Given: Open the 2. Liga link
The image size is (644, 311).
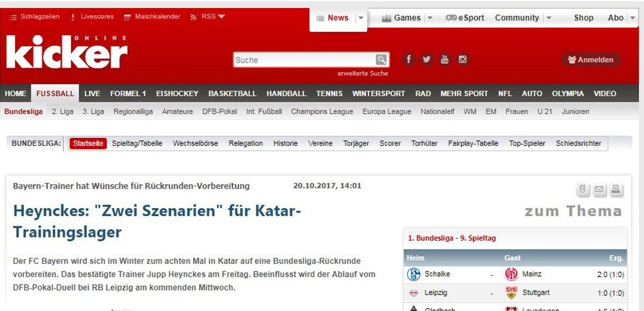Looking at the screenshot, I should [x=63, y=112].
